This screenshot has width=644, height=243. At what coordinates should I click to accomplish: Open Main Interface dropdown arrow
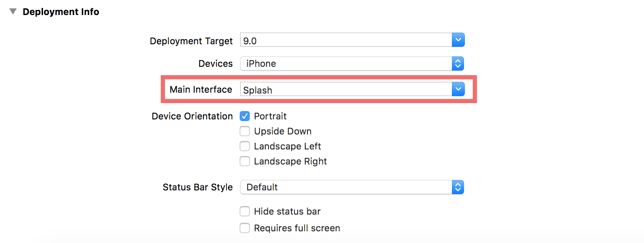coord(458,89)
